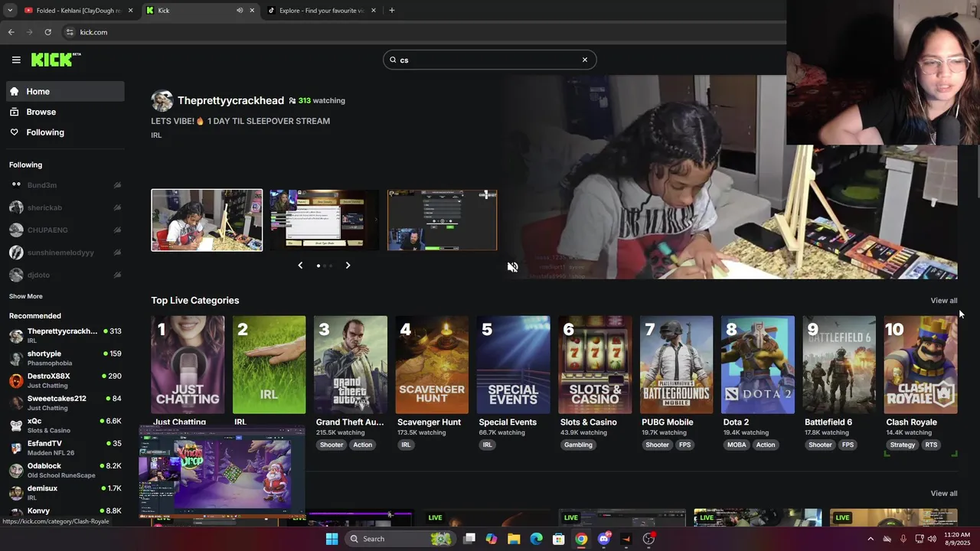The width and height of the screenshot is (980, 551).
Task: Click the Gambling tag under Slots & Casino
Action: coord(578,445)
